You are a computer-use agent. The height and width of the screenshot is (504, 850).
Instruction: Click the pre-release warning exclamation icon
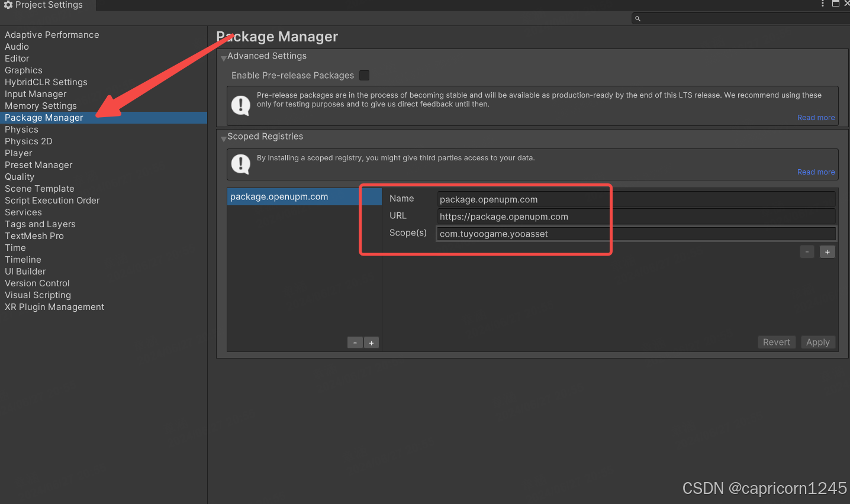coord(240,105)
